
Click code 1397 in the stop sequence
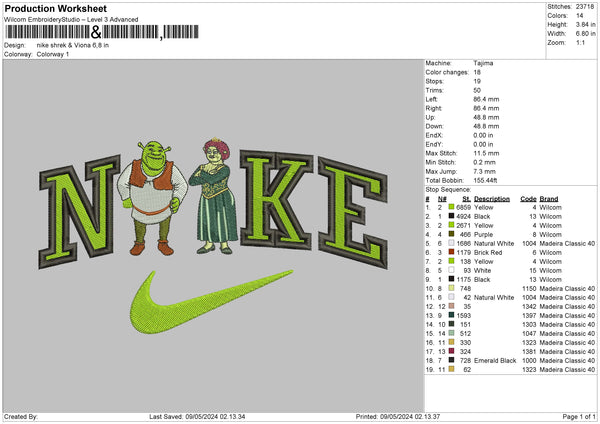click(529, 315)
